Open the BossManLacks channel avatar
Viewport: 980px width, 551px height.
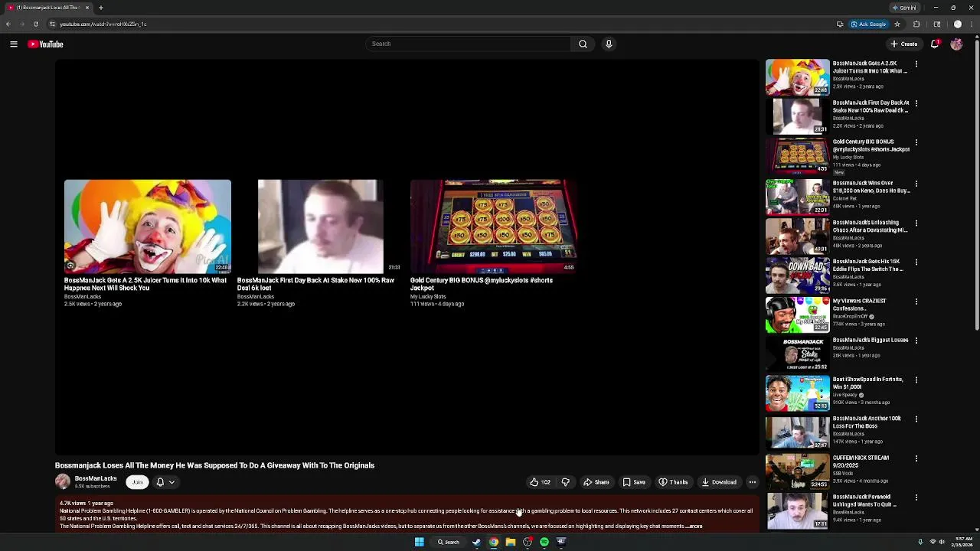[x=63, y=481]
